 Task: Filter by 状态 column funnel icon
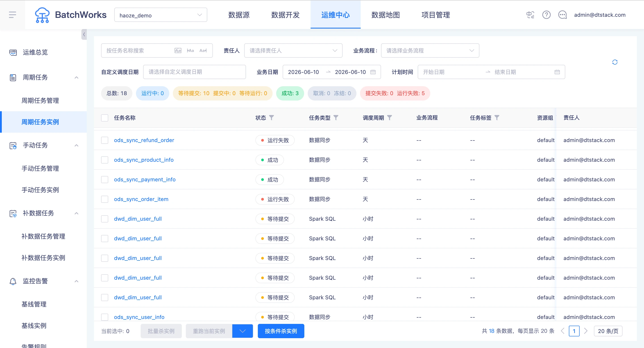pyautogui.click(x=271, y=117)
